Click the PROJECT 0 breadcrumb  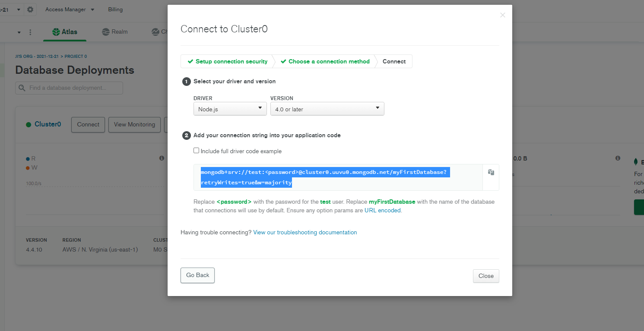[76, 57]
